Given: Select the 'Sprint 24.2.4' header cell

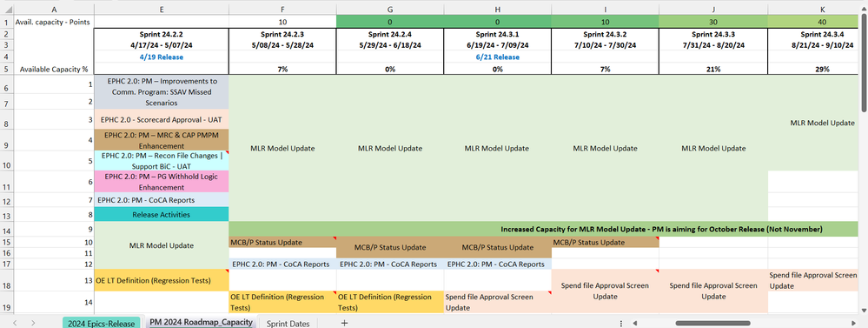Looking at the screenshot, I should click(x=390, y=34).
